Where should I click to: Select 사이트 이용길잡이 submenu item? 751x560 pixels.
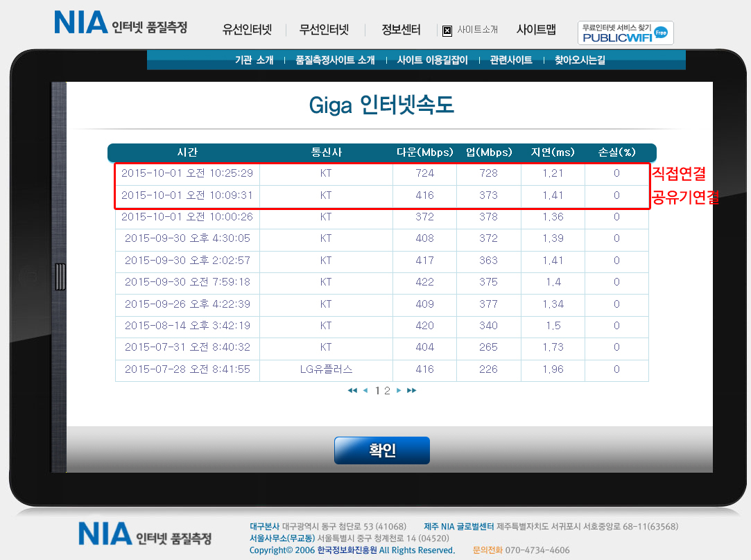[x=432, y=60]
